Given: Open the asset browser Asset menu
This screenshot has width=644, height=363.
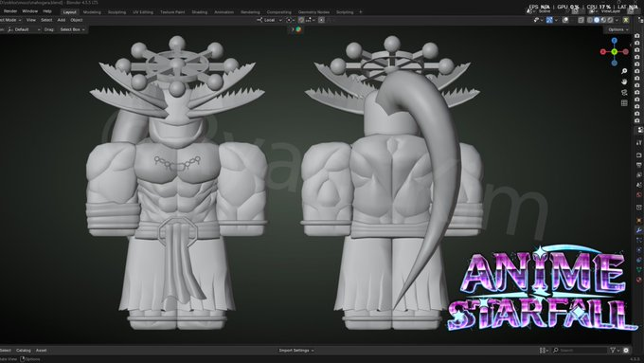Looking at the screenshot, I should (x=41, y=351).
